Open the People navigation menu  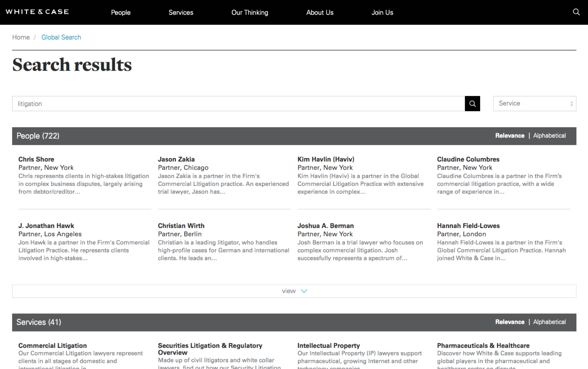tap(121, 12)
